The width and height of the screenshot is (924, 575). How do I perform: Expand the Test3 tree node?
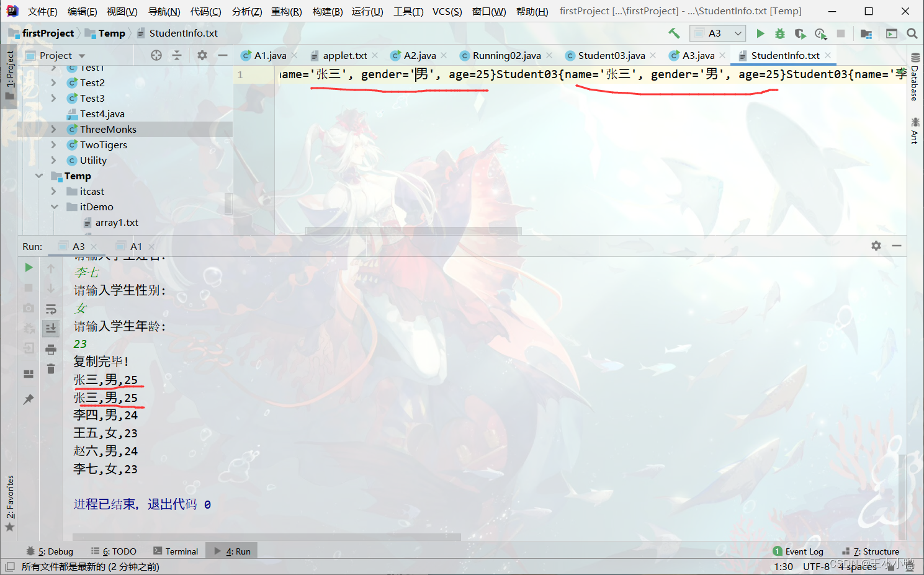53,98
